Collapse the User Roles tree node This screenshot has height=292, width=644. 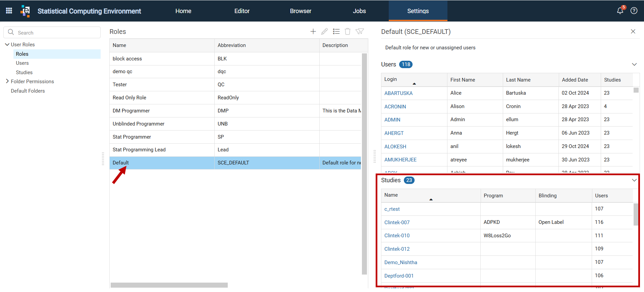click(7, 44)
